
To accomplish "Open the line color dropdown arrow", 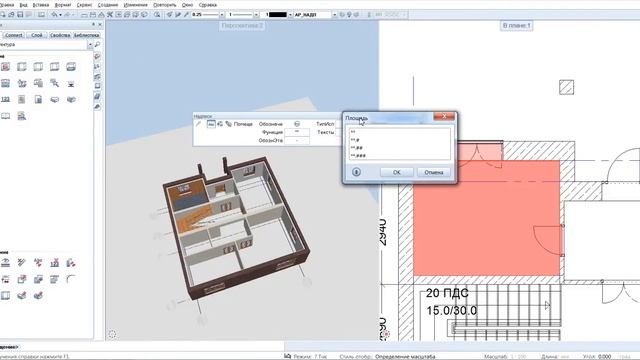I will (290, 15).
